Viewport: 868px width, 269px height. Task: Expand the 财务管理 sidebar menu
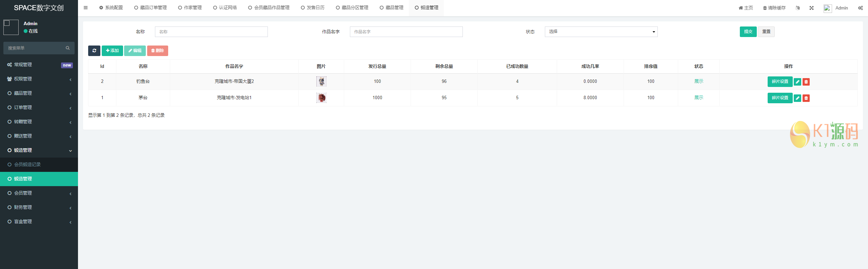pos(39,207)
